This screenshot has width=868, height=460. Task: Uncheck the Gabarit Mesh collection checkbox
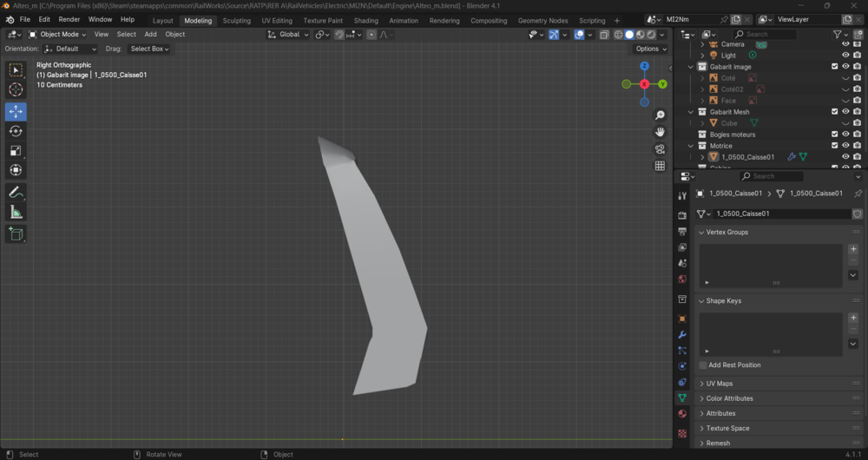835,112
